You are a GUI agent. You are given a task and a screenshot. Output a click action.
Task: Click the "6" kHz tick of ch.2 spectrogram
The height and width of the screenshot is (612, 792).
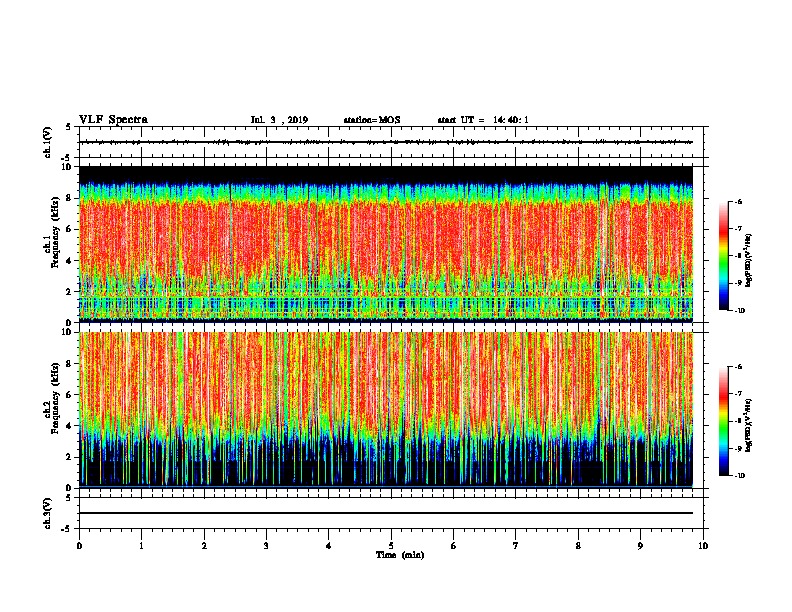[x=70, y=394]
